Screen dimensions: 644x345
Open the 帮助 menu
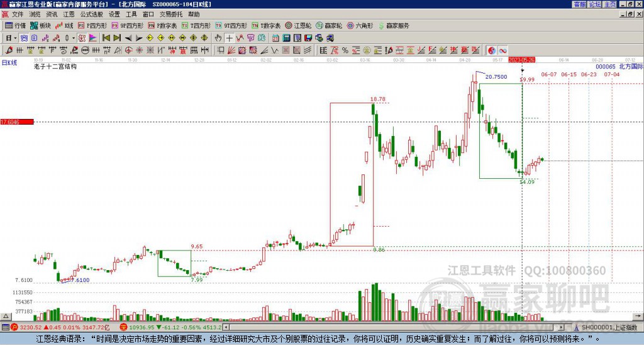[x=194, y=14]
